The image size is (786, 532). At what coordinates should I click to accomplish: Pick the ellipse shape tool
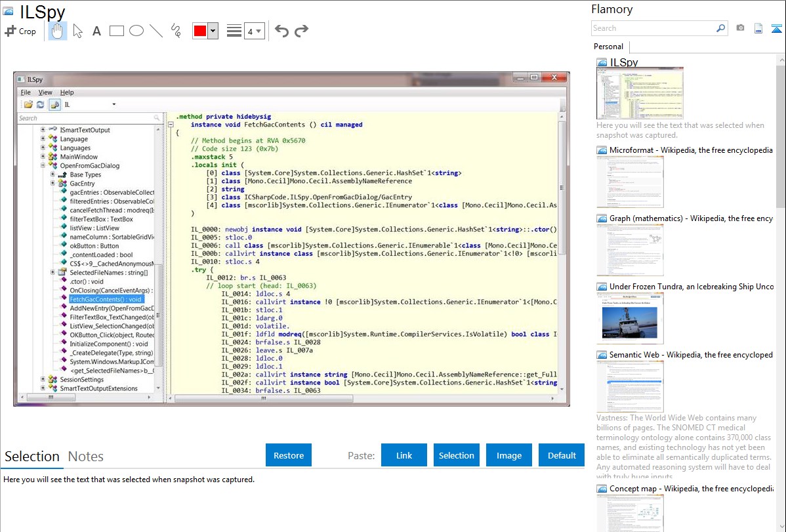(136, 31)
